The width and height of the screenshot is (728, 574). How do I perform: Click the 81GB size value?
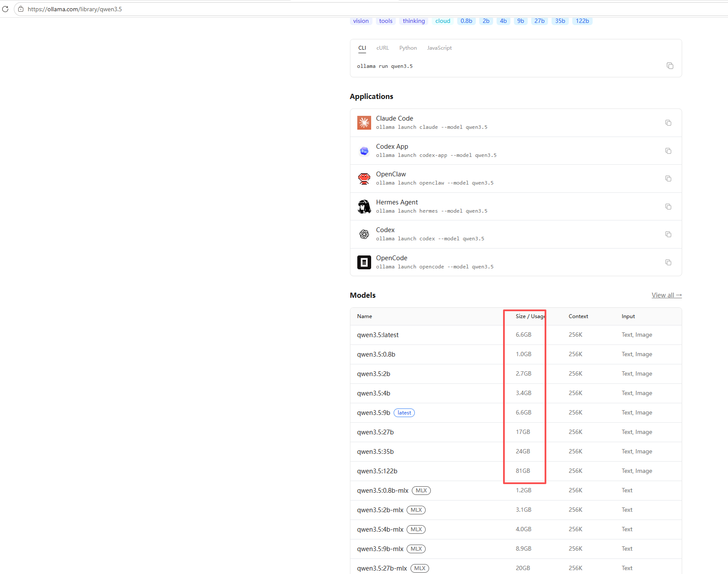pyautogui.click(x=523, y=471)
